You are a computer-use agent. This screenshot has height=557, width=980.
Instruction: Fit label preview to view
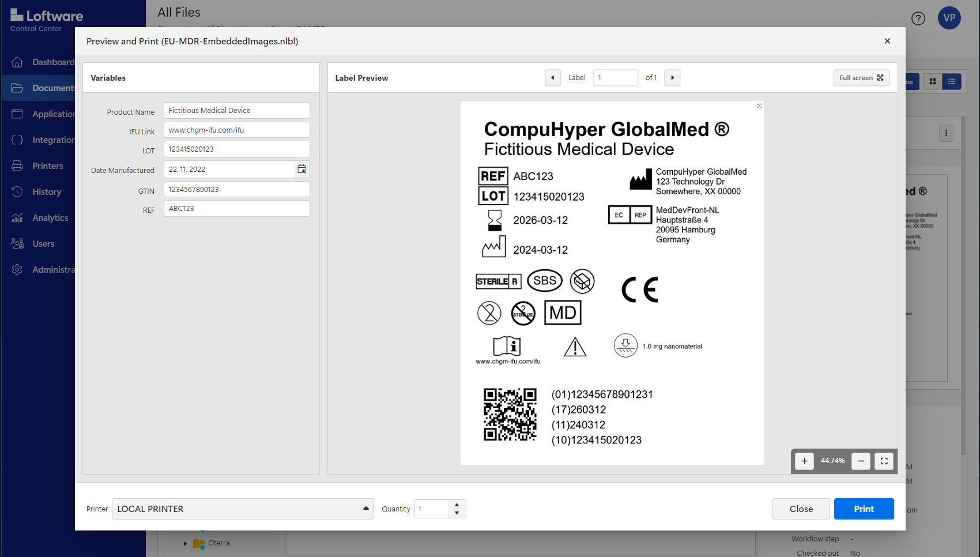pos(884,461)
